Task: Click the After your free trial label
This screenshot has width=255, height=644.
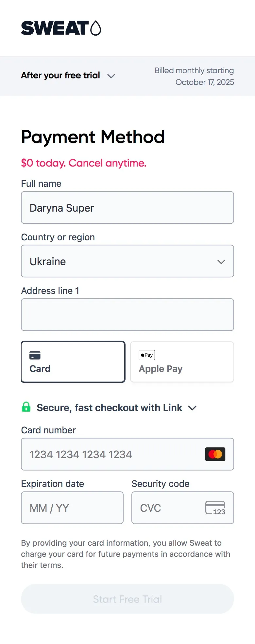Action: click(x=60, y=75)
